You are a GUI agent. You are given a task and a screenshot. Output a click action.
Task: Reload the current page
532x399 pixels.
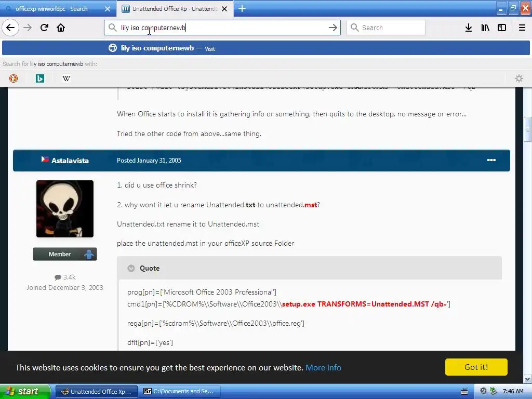[x=45, y=28]
